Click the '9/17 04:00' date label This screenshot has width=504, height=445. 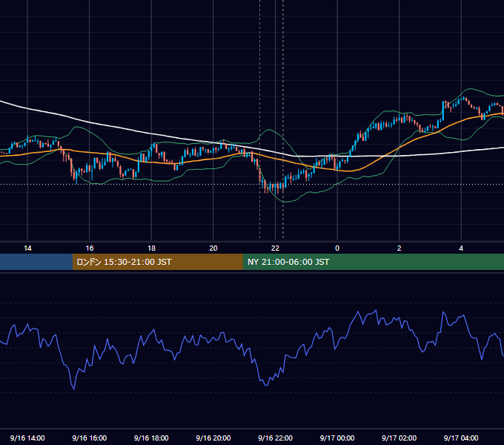(461, 438)
